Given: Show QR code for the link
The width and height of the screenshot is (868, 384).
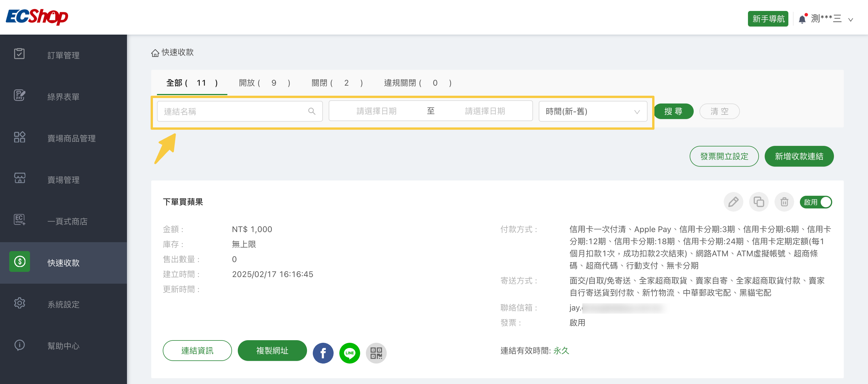Looking at the screenshot, I should point(376,353).
